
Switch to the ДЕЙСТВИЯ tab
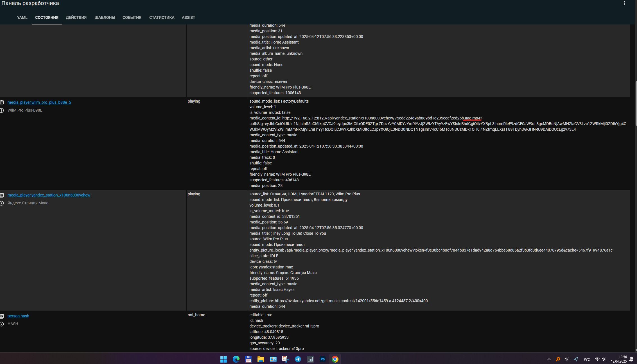pyautogui.click(x=76, y=17)
